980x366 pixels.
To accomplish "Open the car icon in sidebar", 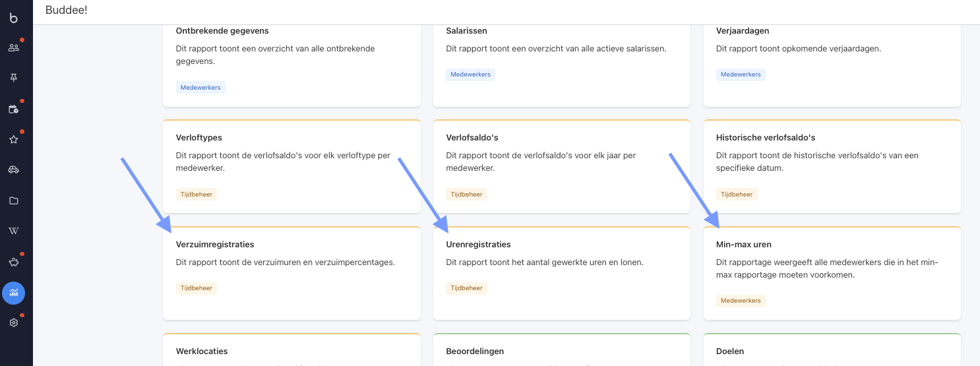I will coord(13,169).
